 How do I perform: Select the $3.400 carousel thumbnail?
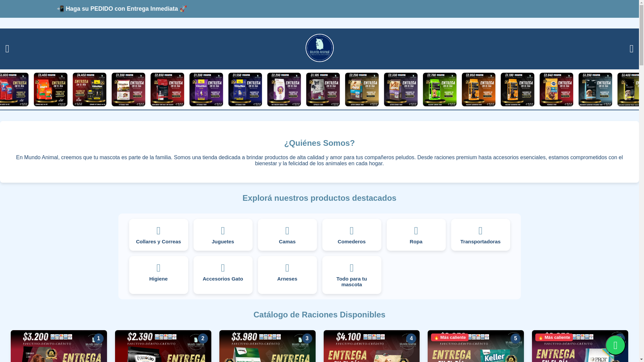pyautogui.click(x=628, y=89)
